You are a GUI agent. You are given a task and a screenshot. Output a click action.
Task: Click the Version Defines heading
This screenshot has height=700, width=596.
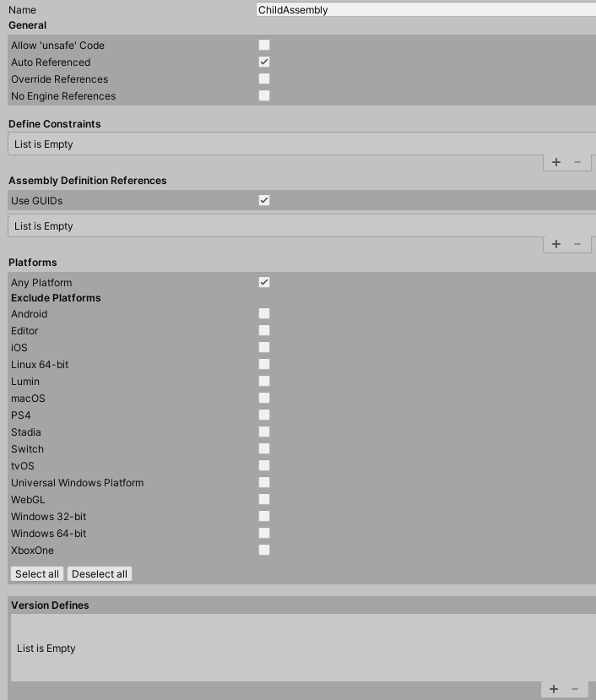(50, 605)
